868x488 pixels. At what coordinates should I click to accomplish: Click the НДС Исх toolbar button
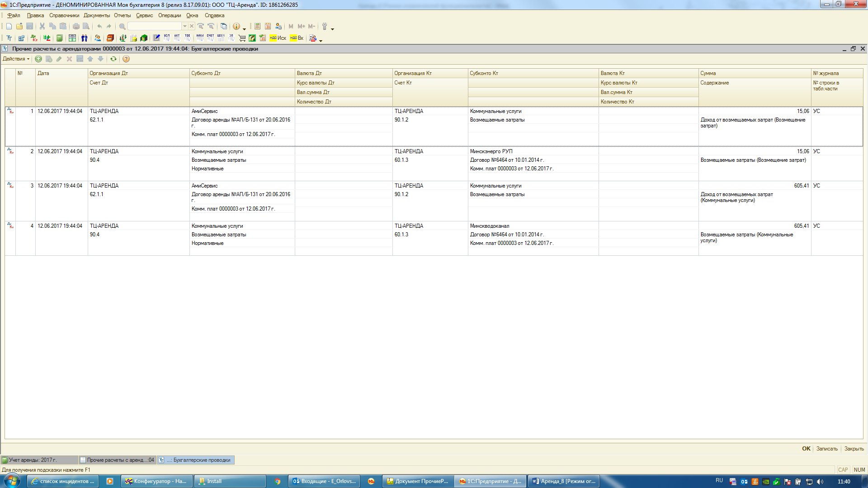278,38
